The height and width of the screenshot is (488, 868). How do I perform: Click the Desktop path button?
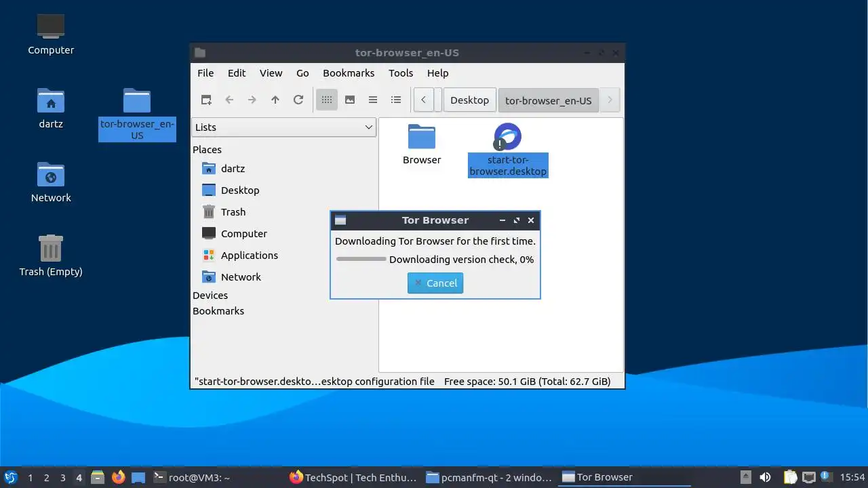[x=469, y=100]
